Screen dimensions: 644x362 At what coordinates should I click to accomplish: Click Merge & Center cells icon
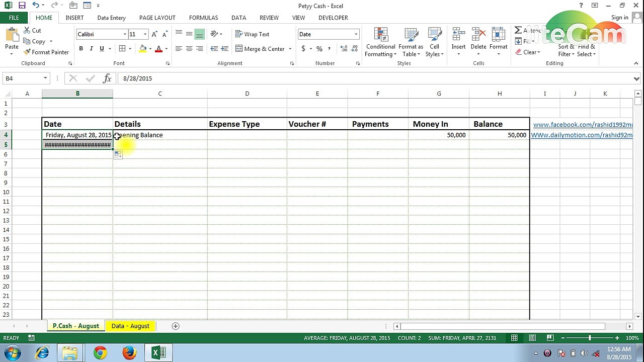click(x=239, y=49)
